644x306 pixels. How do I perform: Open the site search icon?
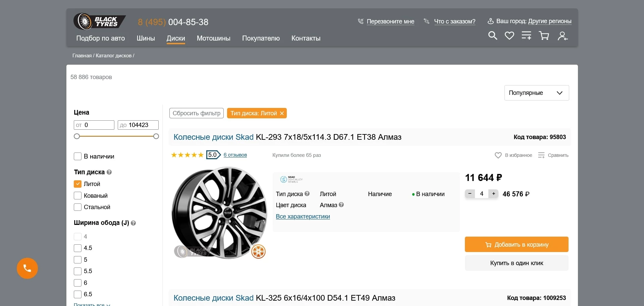click(492, 36)
